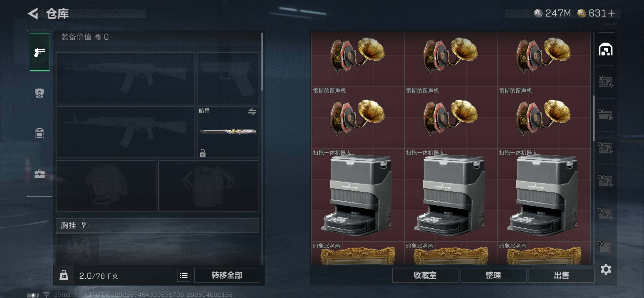The height and width of the screenshot is (298, 644).
Task: Click the warehouse inventory scrollbar
Action: coord(594,118)
